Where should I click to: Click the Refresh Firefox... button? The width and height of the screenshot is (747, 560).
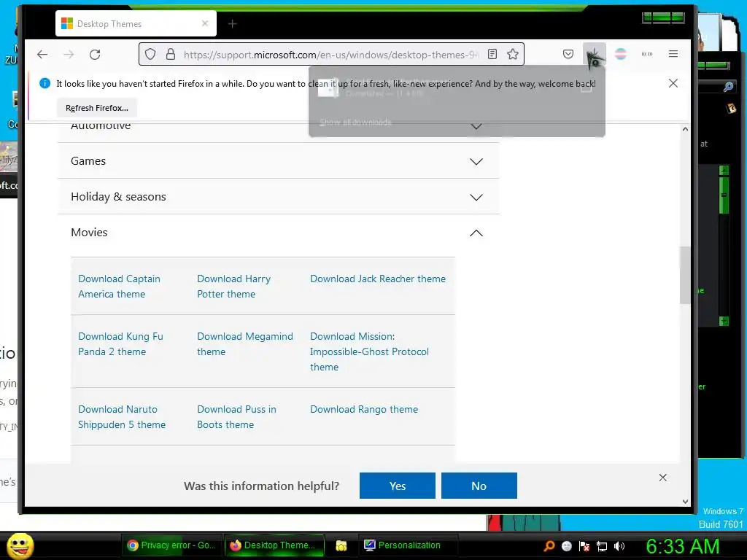click(x=97, y=108)
